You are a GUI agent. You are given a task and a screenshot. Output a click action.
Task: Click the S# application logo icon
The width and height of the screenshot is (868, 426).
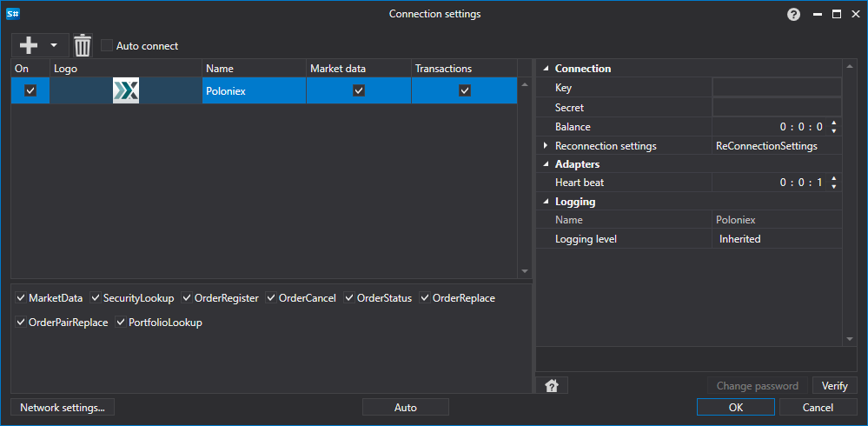point(13,14)
